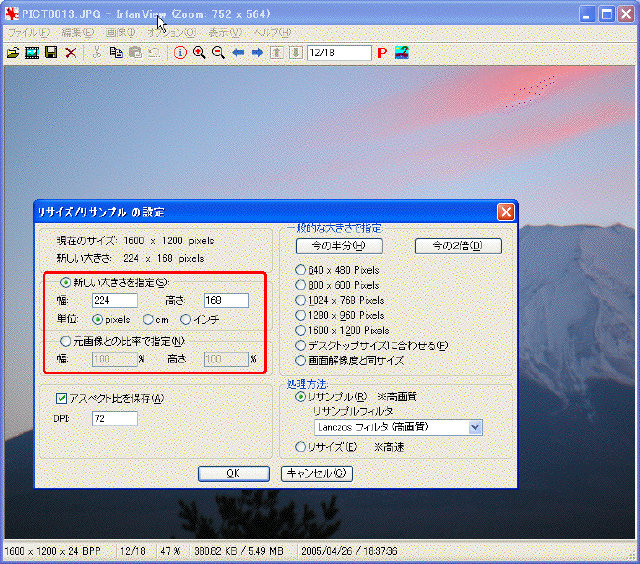The width and height of the screenshot is (640, 564).
Task: Toggle the アスペクト比を保存 checkbox
Action: click(62, 398)
